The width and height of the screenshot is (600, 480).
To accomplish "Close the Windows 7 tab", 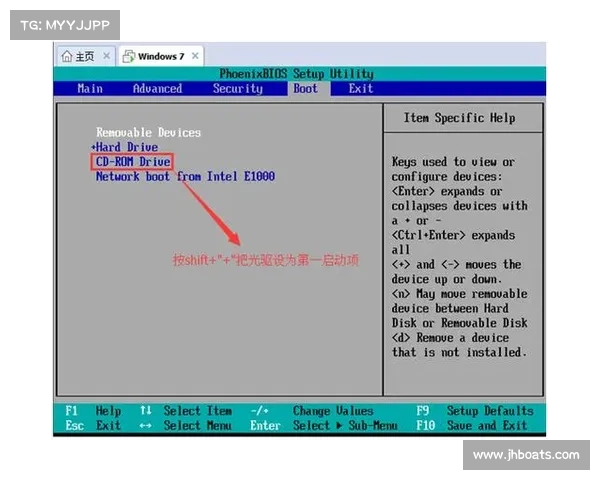I will coord(195,56).
